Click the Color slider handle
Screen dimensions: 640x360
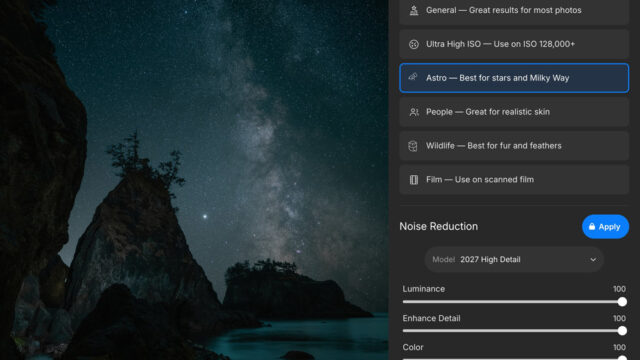click(622, 358)
